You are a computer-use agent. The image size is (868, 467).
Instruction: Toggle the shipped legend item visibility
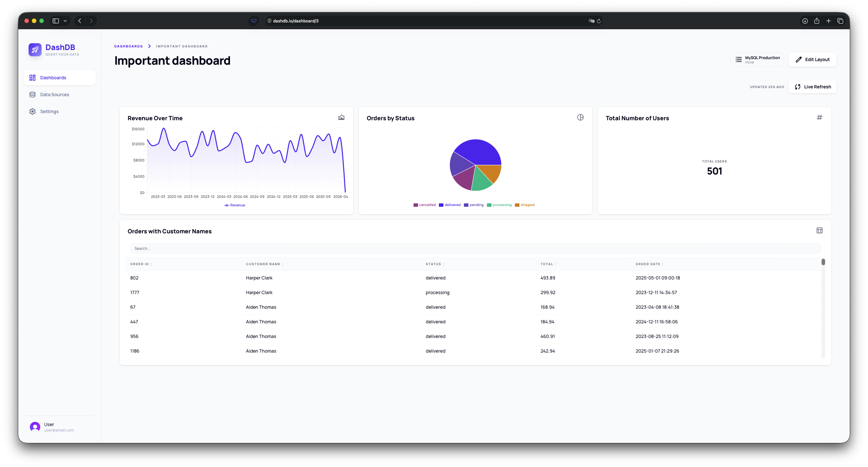(524, 205)
